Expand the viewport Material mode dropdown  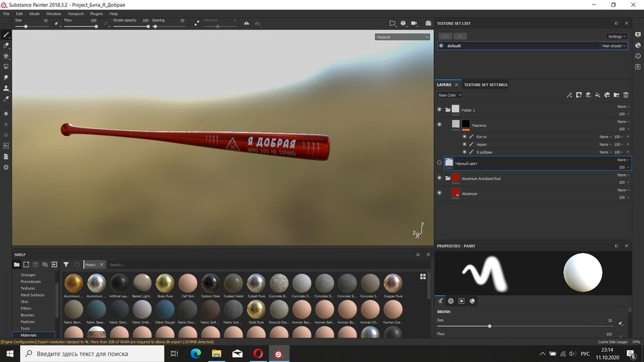click(x=402, y=37)
